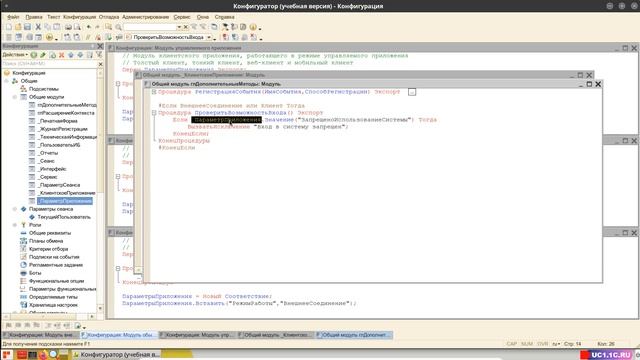The height and width of the screenshot is (360, 640).
Task: Click the magnifier Search icon in the toolbar
Action: click(x=118, y=27)
